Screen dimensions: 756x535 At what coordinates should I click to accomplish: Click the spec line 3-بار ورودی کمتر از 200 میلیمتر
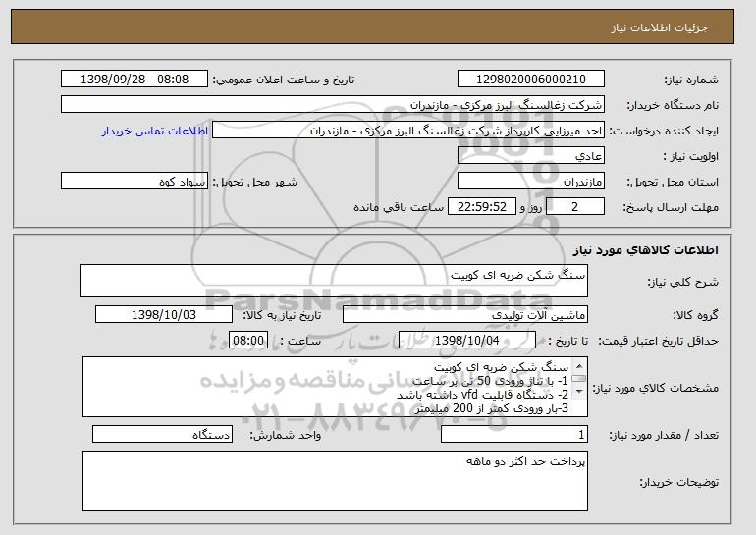(x=492, y=408)
